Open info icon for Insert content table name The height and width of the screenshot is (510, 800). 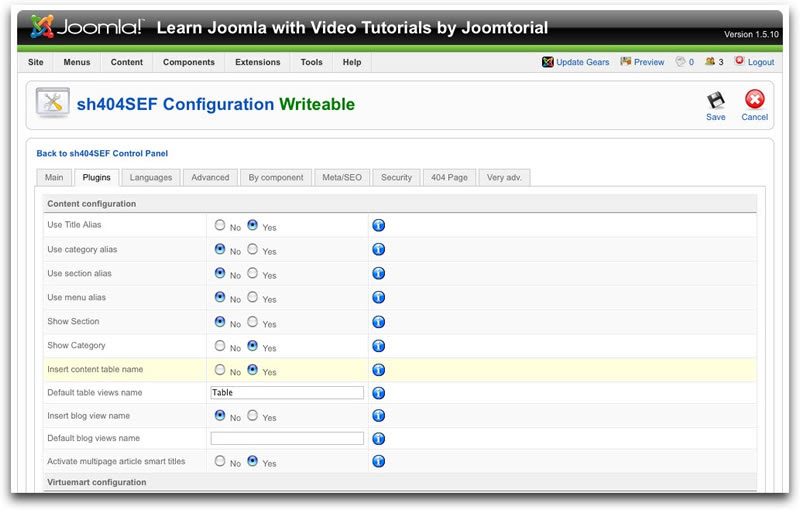[x=379, y=370]
